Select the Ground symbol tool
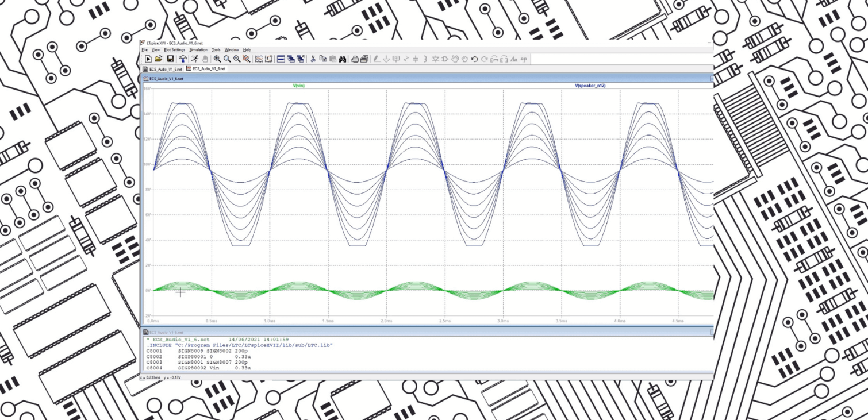868x420 pixels. coord(386,59)
